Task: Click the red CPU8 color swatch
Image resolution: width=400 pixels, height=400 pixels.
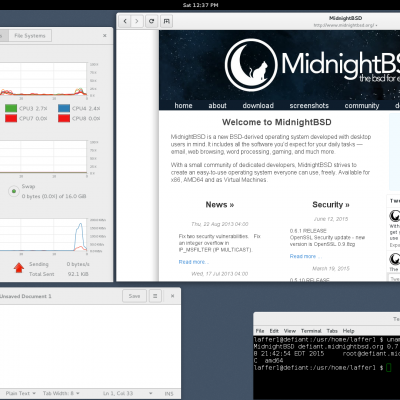Action: (x=64, y=118)
